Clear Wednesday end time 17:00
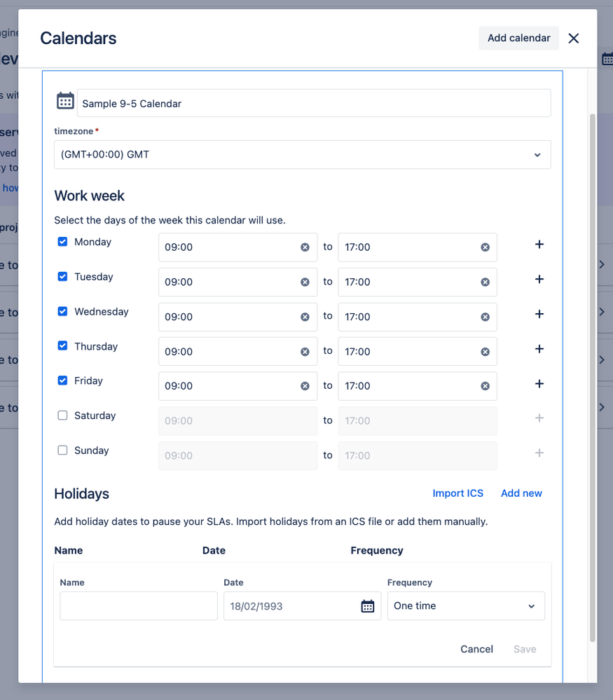The height and width of the screenshot is (700, 613). pos(485,317)
